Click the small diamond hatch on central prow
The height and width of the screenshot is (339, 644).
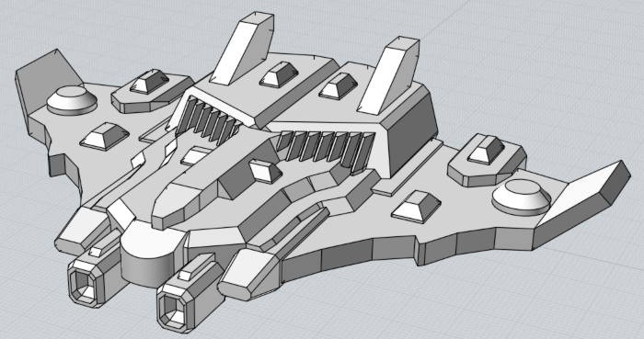tap(265, 171)
